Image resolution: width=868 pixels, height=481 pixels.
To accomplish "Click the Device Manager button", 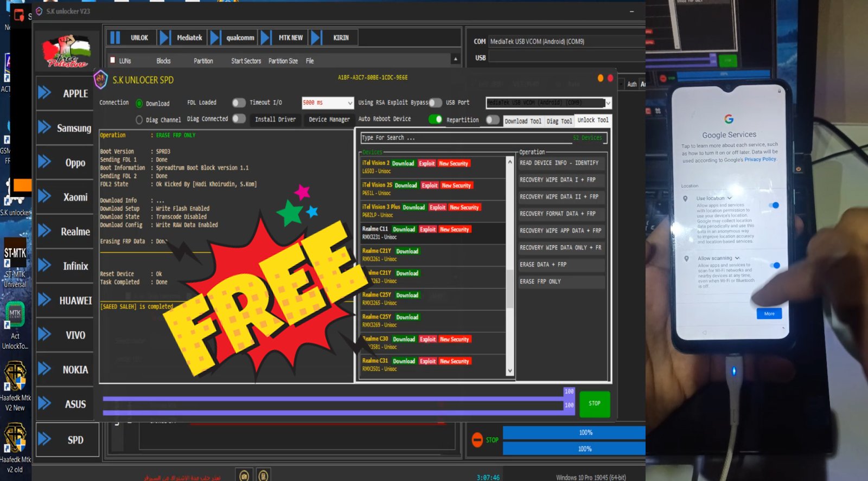I will tap(329, 119).
